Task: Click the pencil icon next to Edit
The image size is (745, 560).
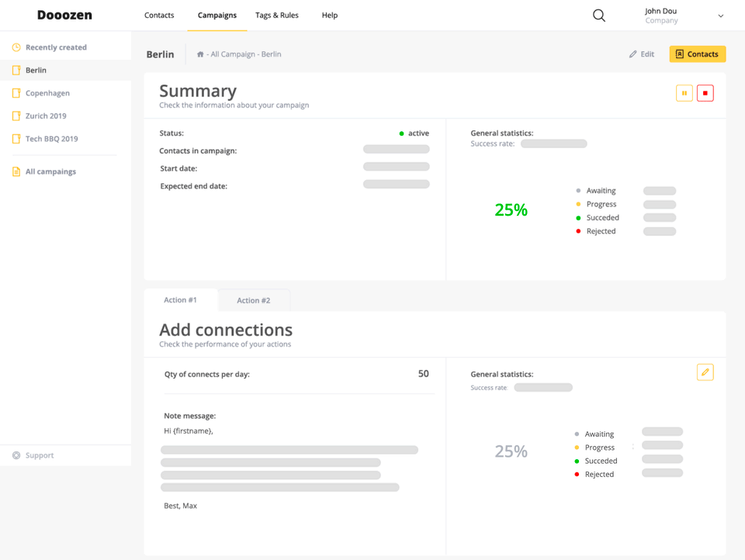Action: [x=633, y=54]
